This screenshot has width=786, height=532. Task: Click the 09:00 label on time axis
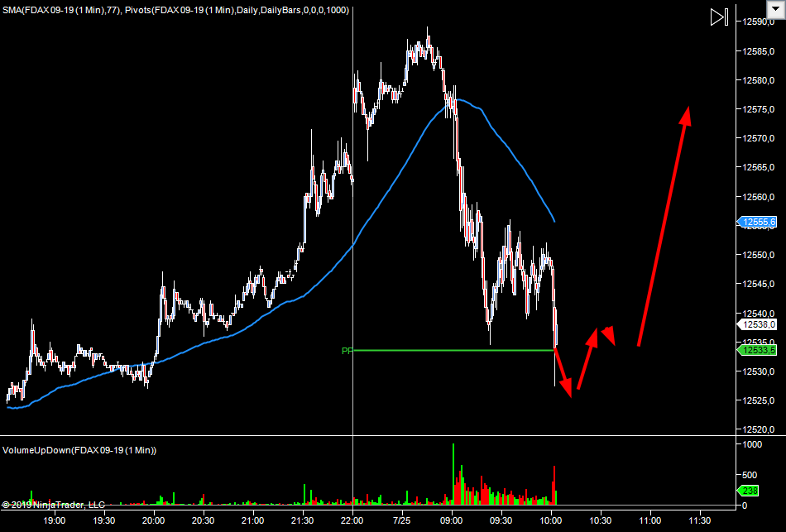click(x=451, y=520)
